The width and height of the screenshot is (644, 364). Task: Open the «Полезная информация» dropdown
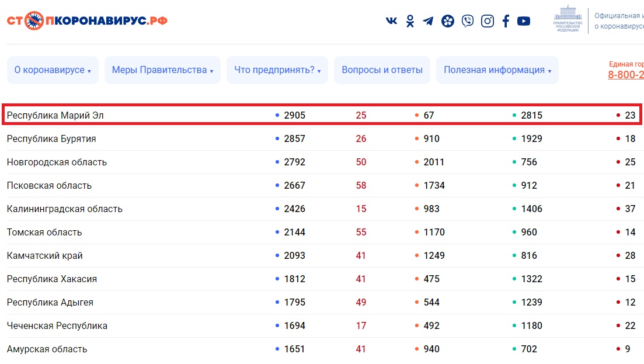(497, 70)
